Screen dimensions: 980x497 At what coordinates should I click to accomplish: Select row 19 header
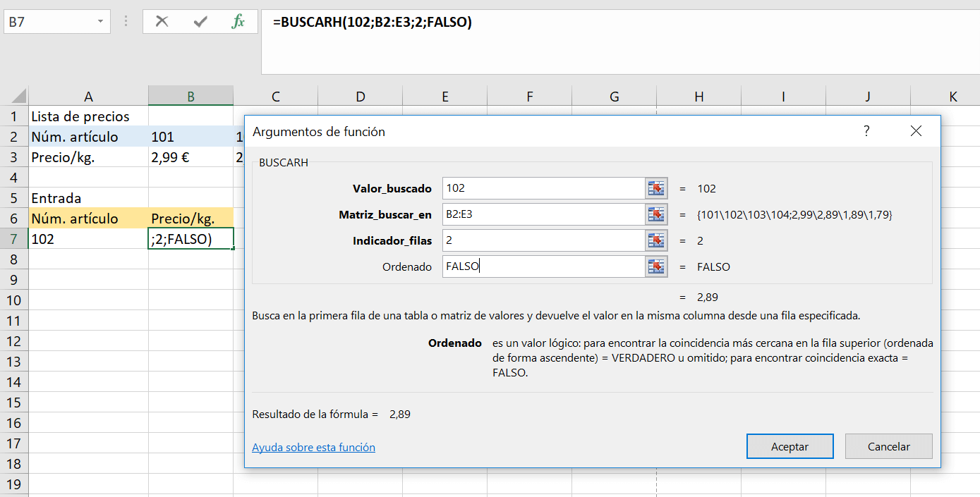(x=13, y=484)
